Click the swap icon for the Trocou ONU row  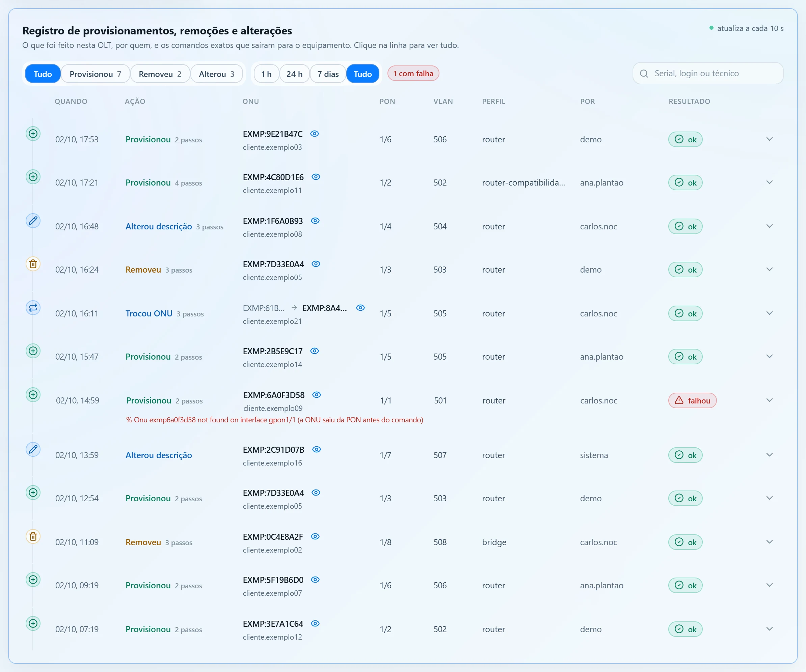[33, 308]
